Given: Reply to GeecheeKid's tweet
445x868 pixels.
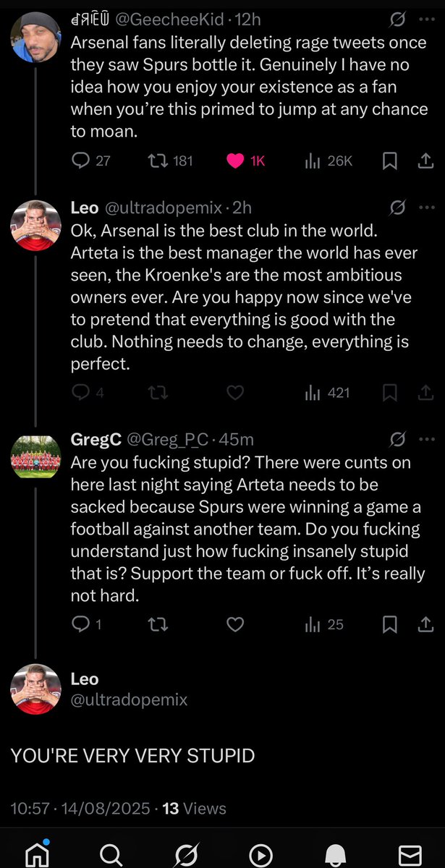Looking at the screenshot, I should click(x=80, y=161).
